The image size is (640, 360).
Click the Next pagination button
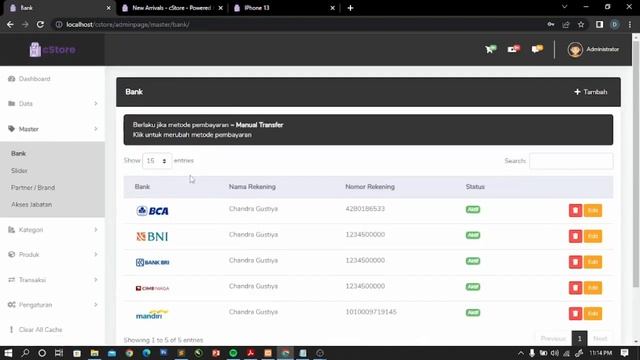click(600, 338)
